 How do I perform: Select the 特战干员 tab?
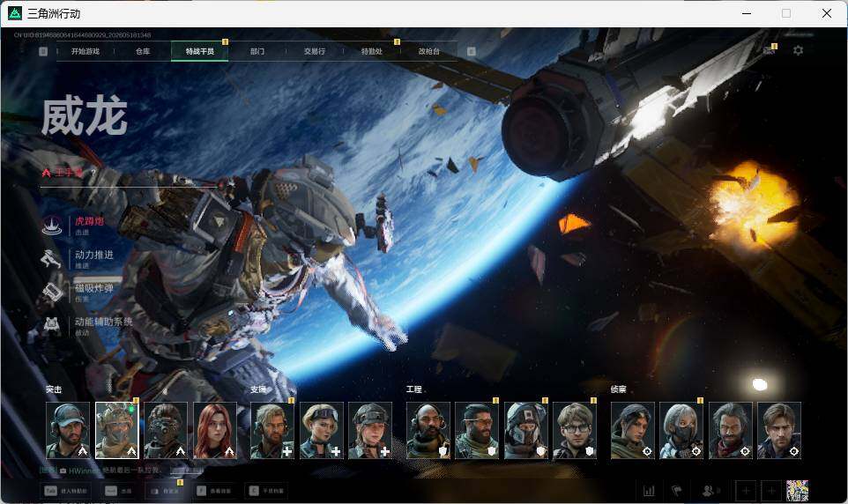pos(199,51)
